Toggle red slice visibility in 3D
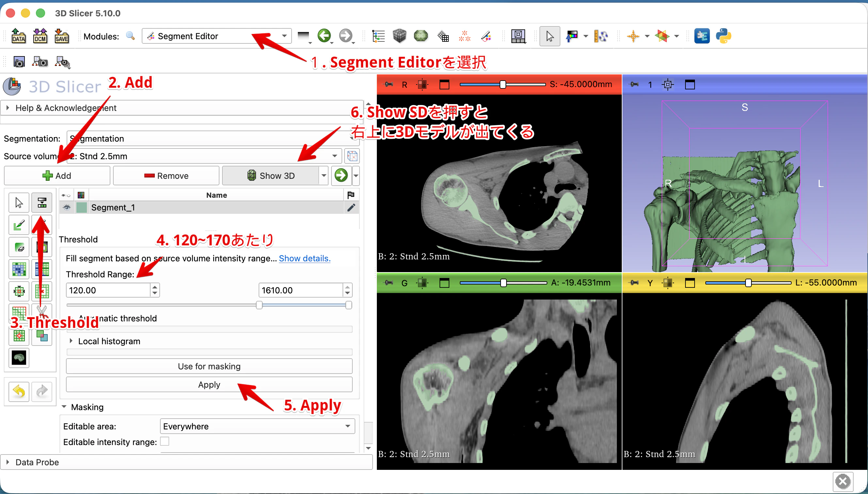The width and height of the screenshot is (868, 494). 422,84
